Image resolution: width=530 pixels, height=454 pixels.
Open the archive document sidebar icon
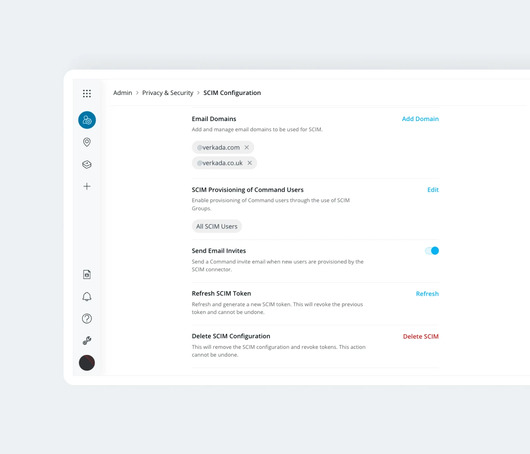(87, 274)
